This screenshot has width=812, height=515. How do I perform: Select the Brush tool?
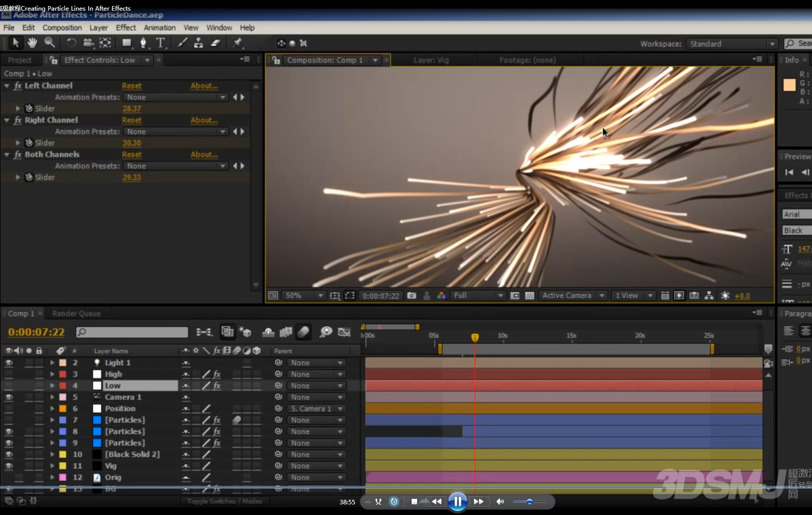click(x=182, y=43)
